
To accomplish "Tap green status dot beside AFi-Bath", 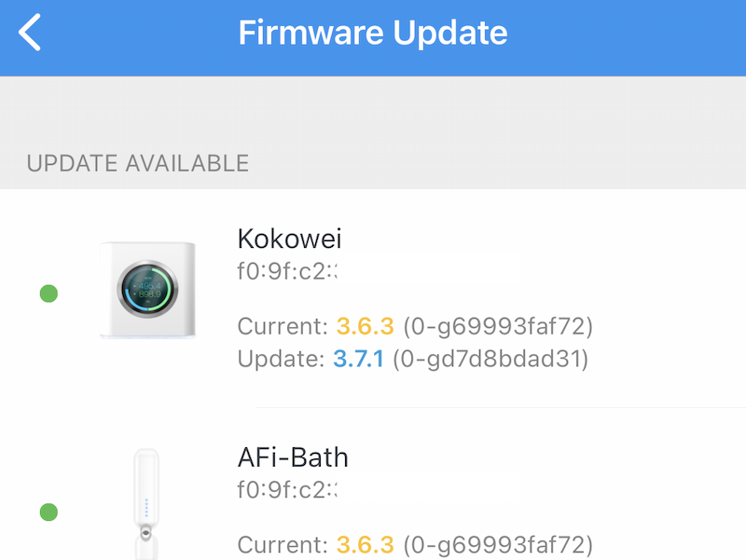I will (x=49, y=512).
